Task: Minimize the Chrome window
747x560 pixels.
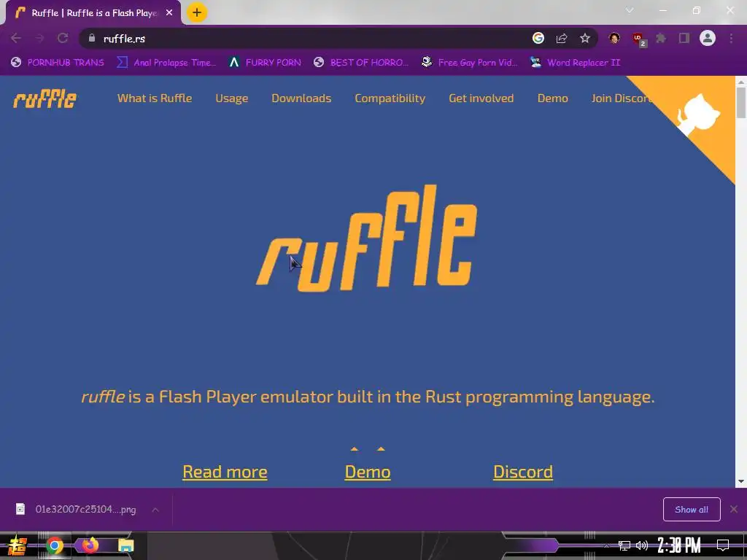Action: pos(662,10)
